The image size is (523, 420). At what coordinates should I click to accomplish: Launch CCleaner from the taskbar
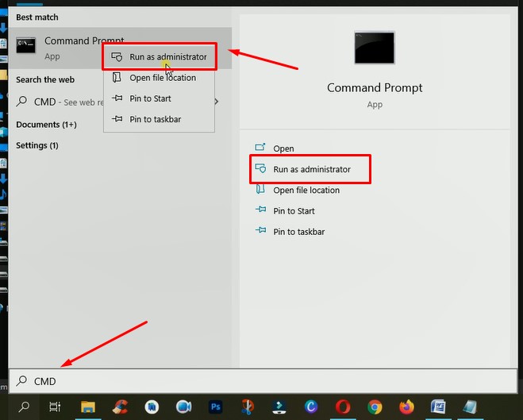(120, 407)
